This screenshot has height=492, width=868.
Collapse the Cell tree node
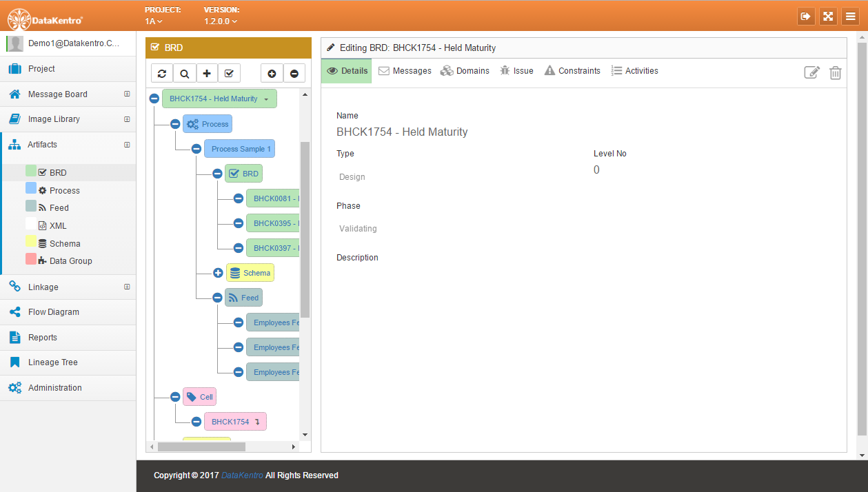click(x=175, y=397)
